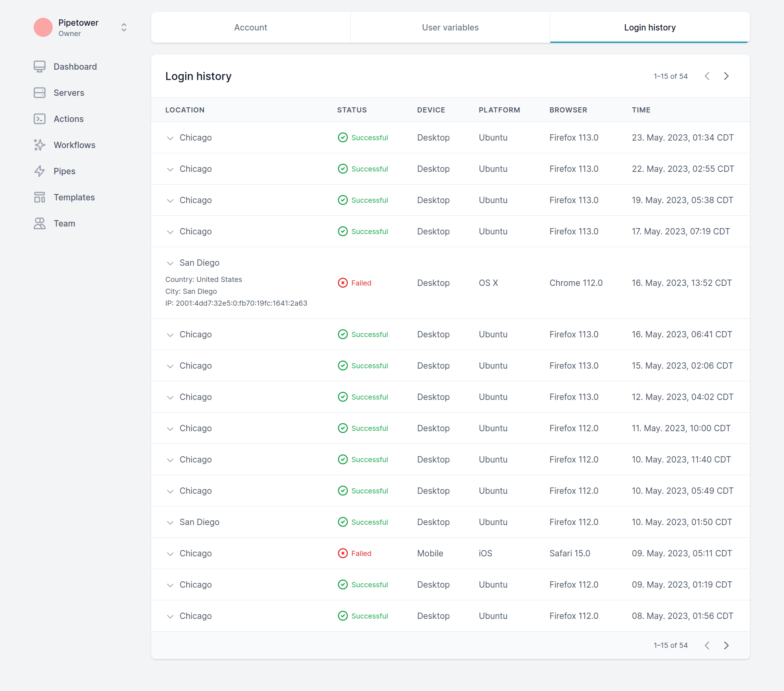Image resolution: width=784 pixels, height=691 pixels.
Task: Expand the Chicago row from 10. May 11:40
Action: click(170, 460)
